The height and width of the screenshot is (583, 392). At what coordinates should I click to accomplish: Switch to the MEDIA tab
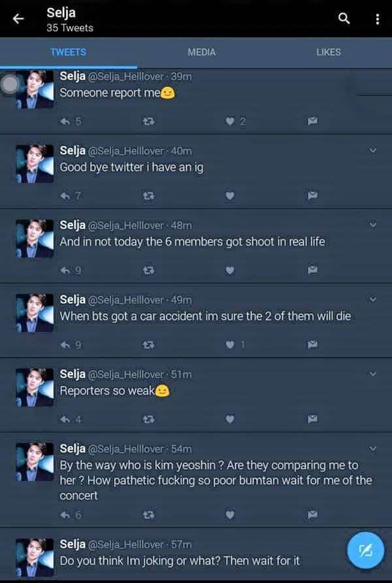[x=201, y=52]
